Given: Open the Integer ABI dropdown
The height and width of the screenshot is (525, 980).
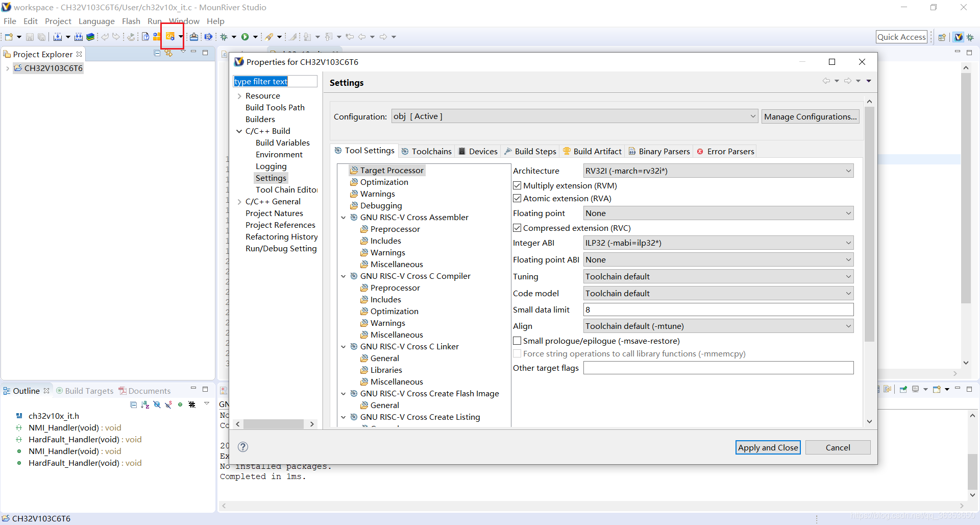Looking at the screenshot, I should tap(718, 243).
